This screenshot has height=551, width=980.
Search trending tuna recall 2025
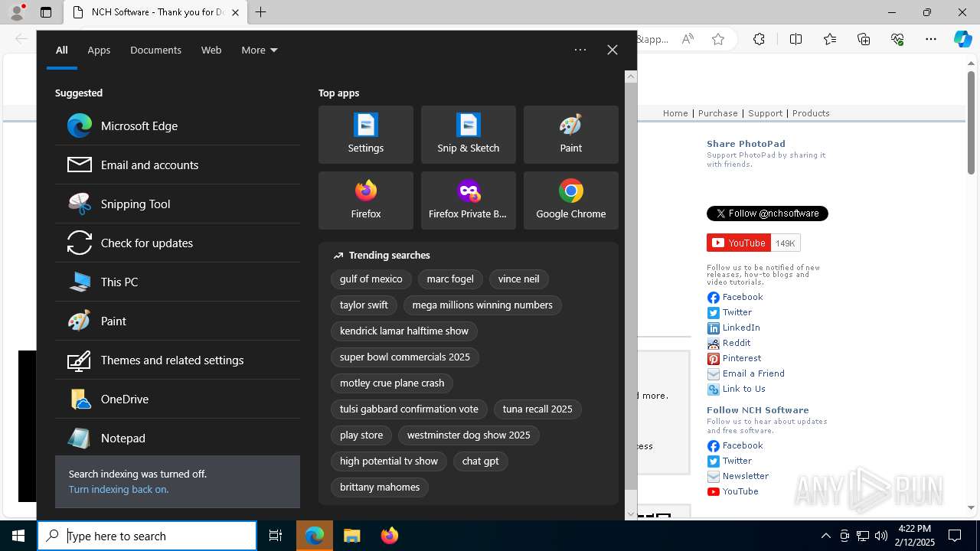tap(537, 409)
